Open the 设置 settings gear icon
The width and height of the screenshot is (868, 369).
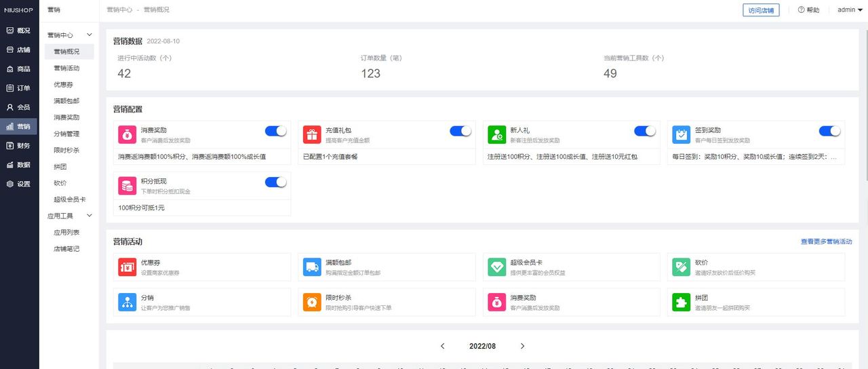9,184
